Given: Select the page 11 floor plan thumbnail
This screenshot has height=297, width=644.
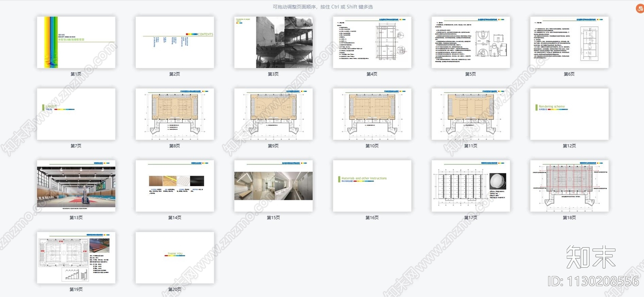Looking at the screenshot, I should (x=471, y=114).
